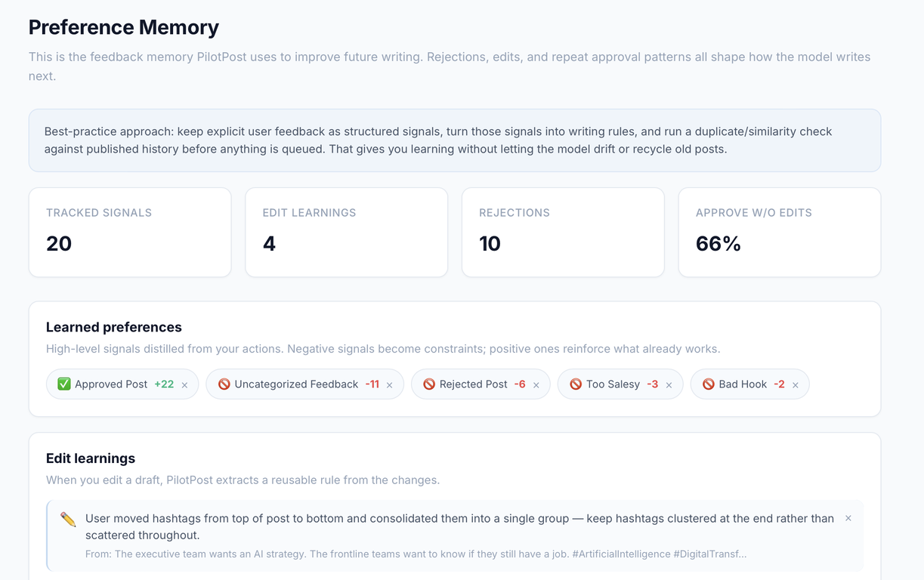Viewport: 924px width, 580px height.
Task: Click the source excerpt starting with From:
Action: (x=416, y=554)
